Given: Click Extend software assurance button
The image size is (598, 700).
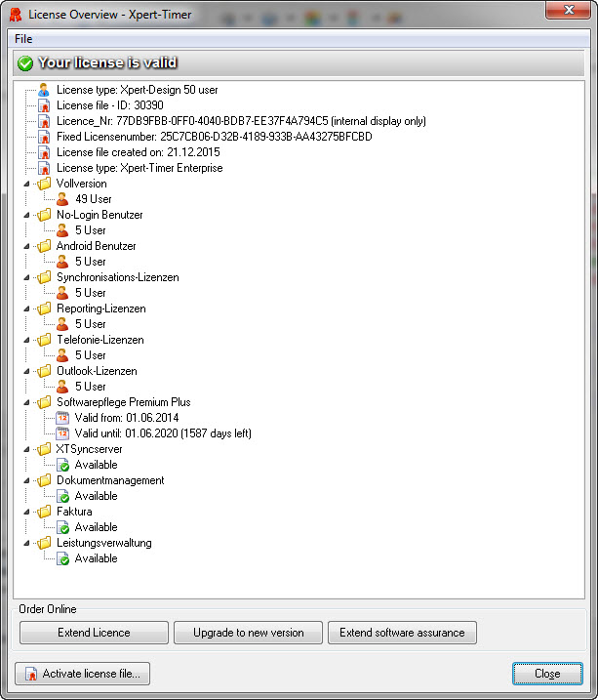Looking at the screenshot, I should 402,633.
